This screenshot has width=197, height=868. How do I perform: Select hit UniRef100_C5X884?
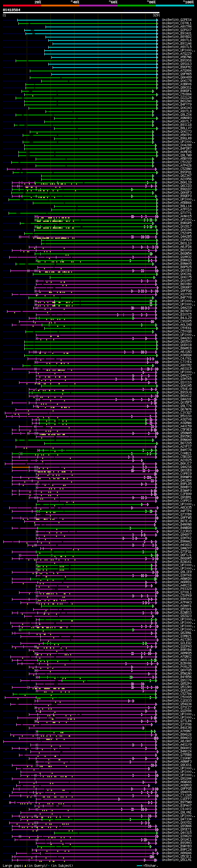(x=177, y=94)
